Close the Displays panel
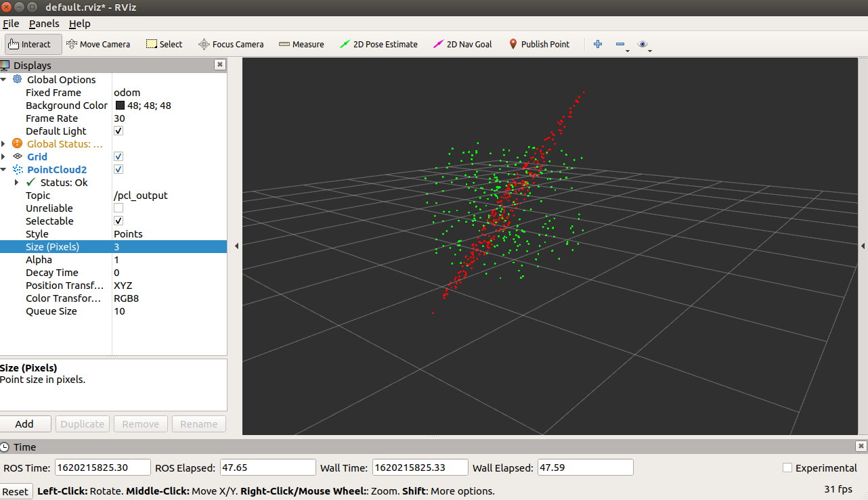Screen dimensions: 868x500 pos(219,64)
